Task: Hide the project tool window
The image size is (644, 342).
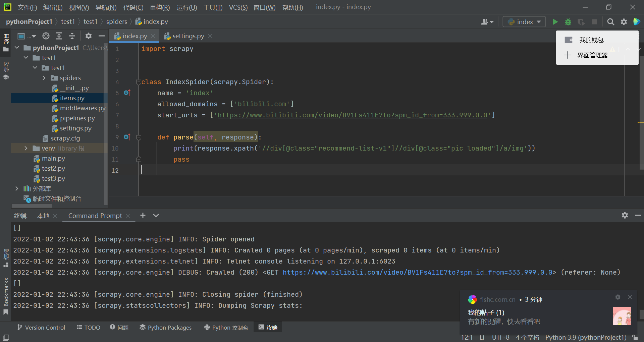Action: [x=102, y=36]
